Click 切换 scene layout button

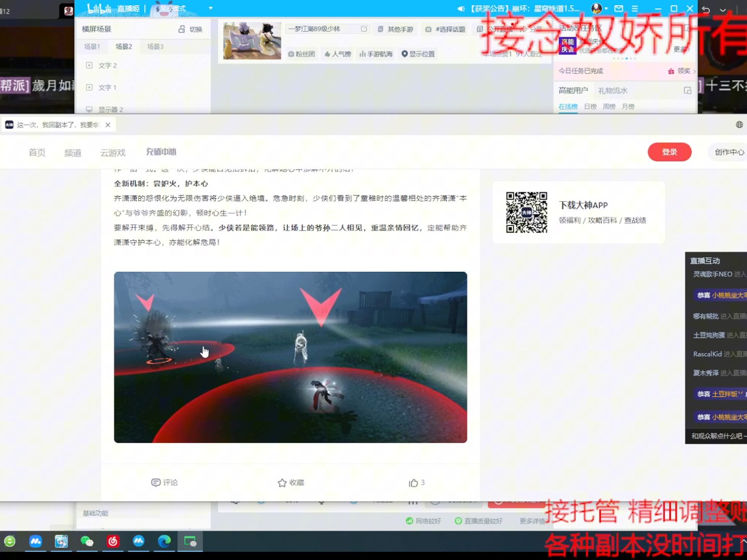click(x=196, y=30)
